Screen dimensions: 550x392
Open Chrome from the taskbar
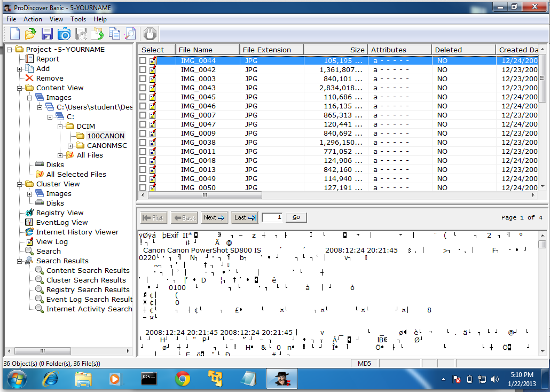[183, 379]
